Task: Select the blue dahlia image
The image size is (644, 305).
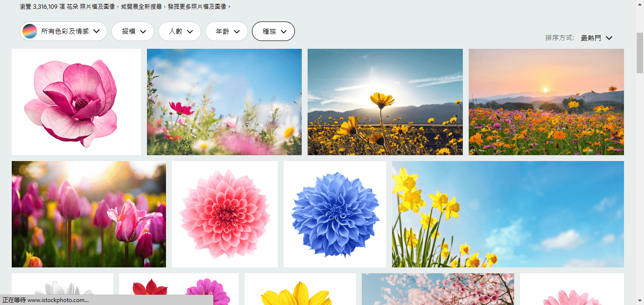Action: pos(335,214)
